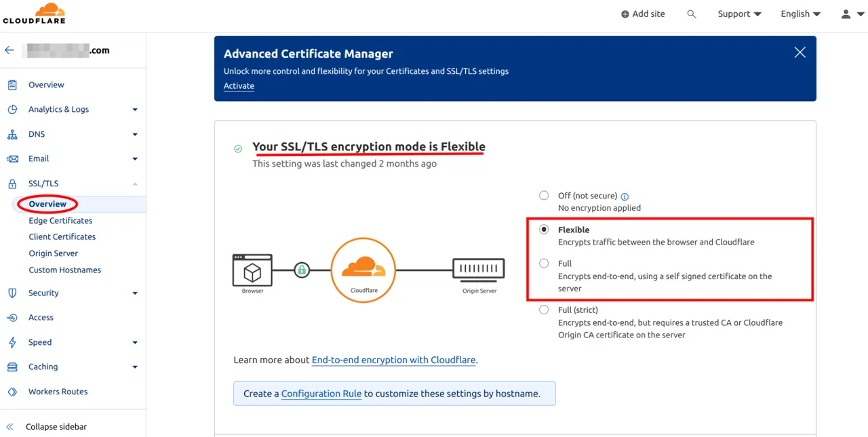Screen dimensions: 868x437
Task: Open the Support dropdown menu
Action: click(739, 14)
